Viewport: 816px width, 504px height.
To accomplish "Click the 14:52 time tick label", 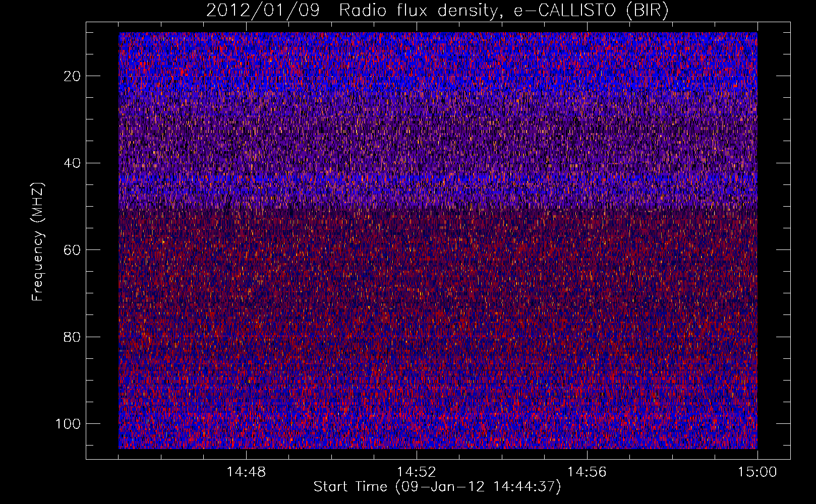I will (417, 472).
